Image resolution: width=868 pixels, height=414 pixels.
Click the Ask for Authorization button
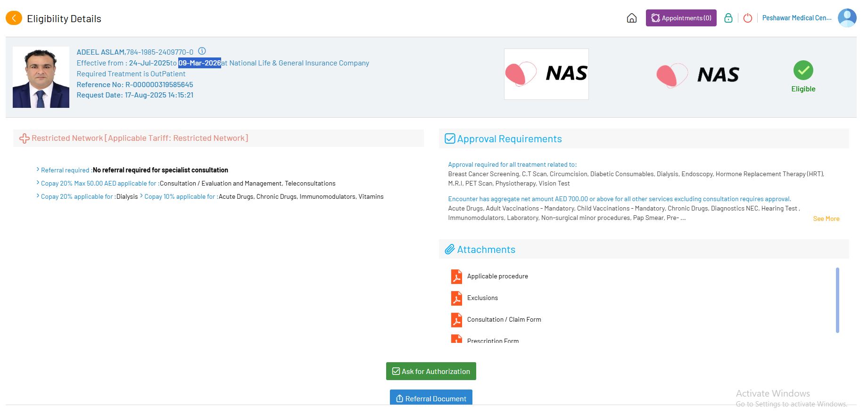(x=431, y=371)
